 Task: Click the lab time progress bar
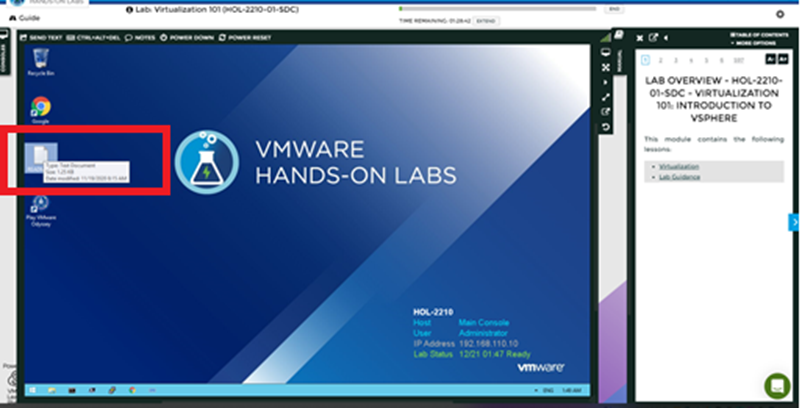[x=497, y=9]
